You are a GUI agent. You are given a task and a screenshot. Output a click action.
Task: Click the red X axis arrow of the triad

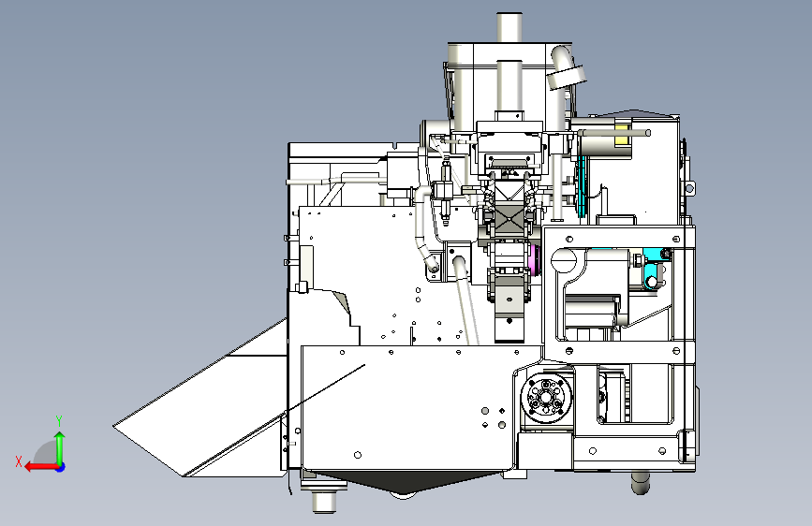40,467
